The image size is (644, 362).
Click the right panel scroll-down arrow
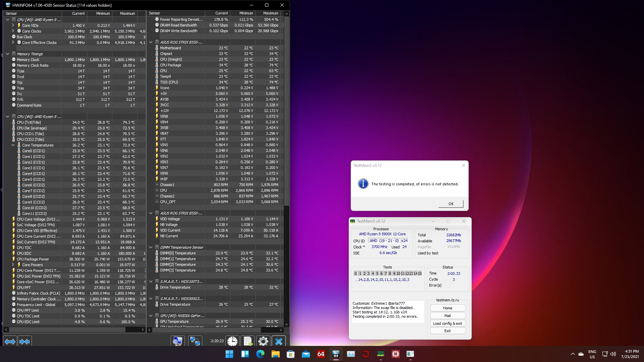coord(286,324)
